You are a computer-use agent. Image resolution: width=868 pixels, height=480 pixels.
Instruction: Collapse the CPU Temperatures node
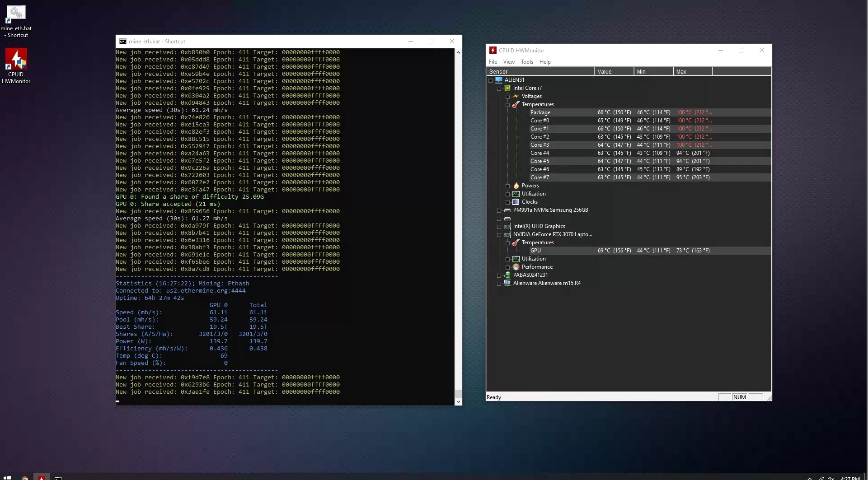[507, 105]
